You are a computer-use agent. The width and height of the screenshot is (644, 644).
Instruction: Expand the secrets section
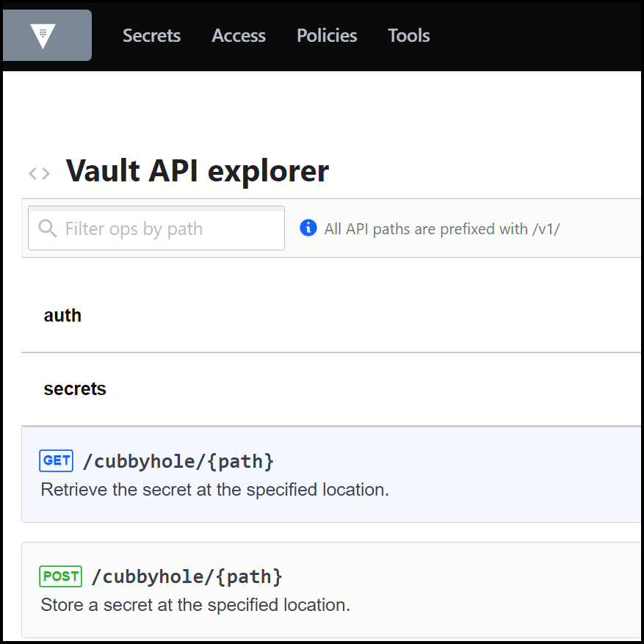[x=75, y=388]
